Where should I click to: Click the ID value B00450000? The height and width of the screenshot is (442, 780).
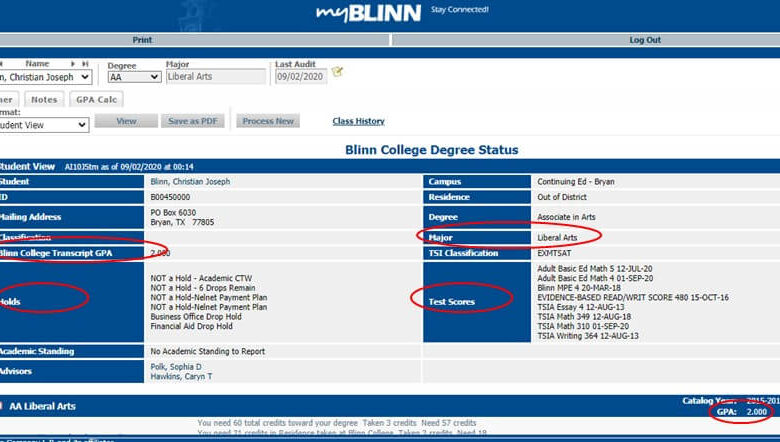pos(170,197)
